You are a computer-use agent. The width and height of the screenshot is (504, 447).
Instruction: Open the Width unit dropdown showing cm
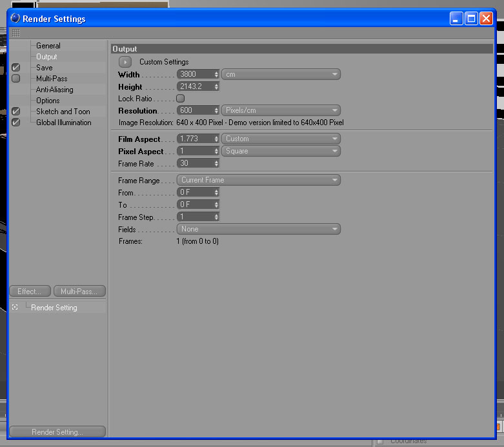[x=281, y=74]
